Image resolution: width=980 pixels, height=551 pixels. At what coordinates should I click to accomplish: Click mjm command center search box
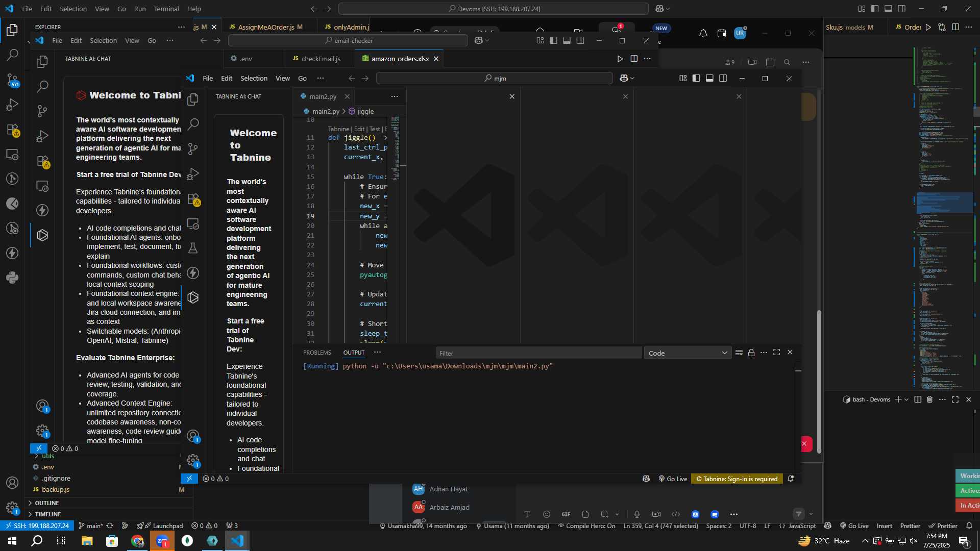[494, 78]
